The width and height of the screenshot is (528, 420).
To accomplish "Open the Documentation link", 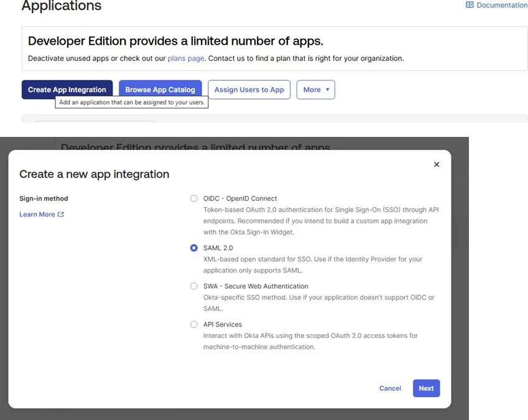I will pyautogui.click(x=496, y=5).
